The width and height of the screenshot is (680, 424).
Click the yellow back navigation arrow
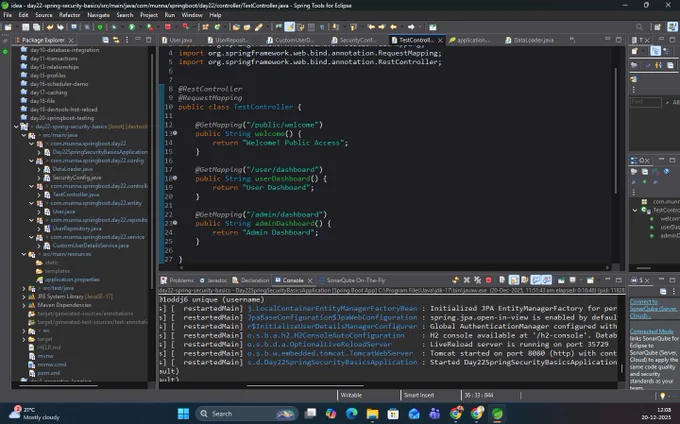[x=393, y=27]
